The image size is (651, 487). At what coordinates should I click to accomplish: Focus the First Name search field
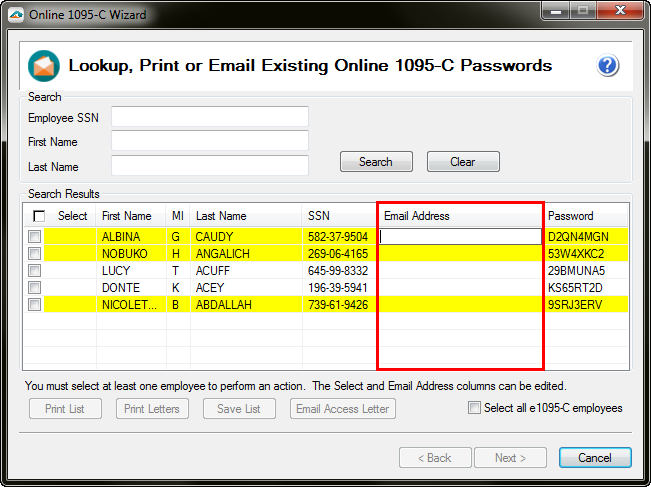pos(210,141)
